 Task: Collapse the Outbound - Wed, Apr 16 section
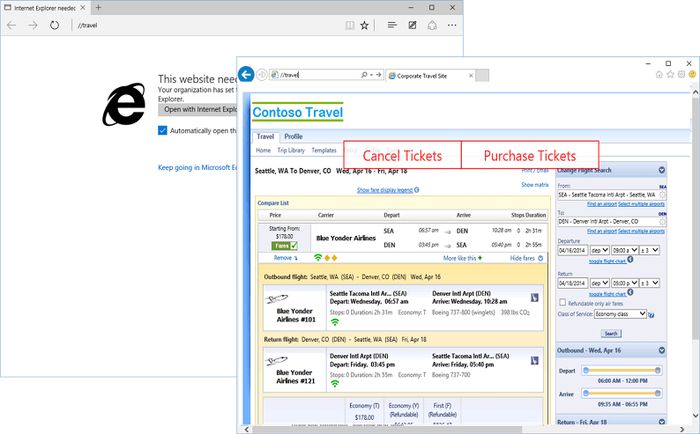click(661, 349)
